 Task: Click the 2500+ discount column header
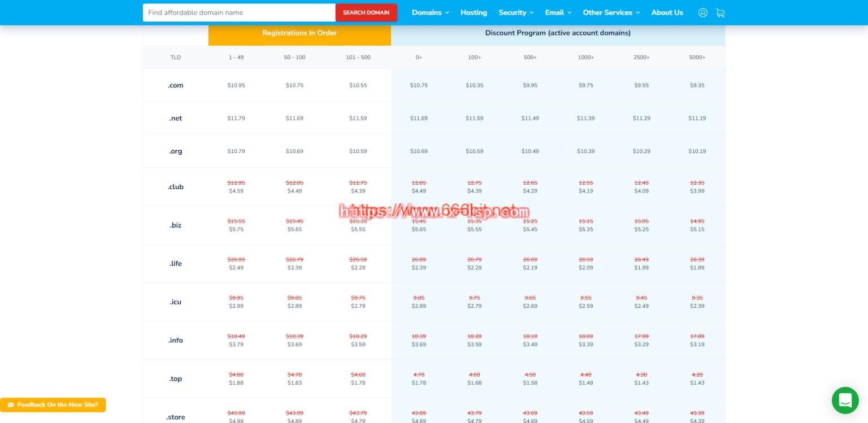click(x=641, y=57)
